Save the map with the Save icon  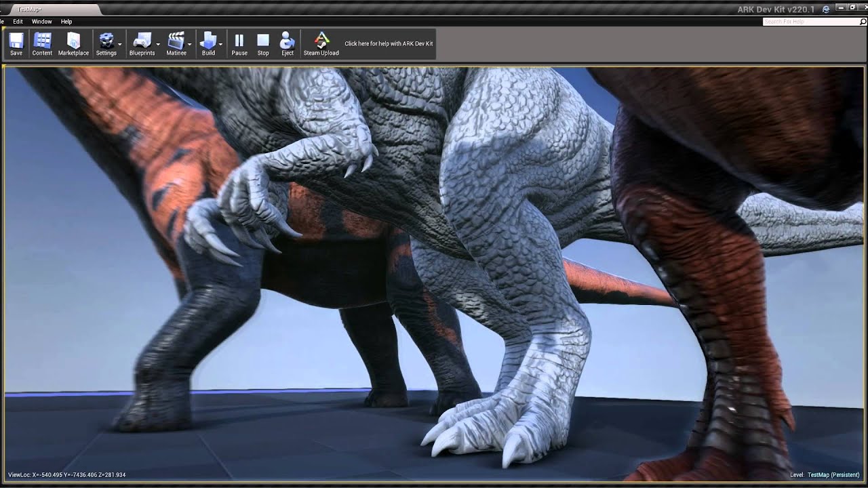(x=16, y=43)
